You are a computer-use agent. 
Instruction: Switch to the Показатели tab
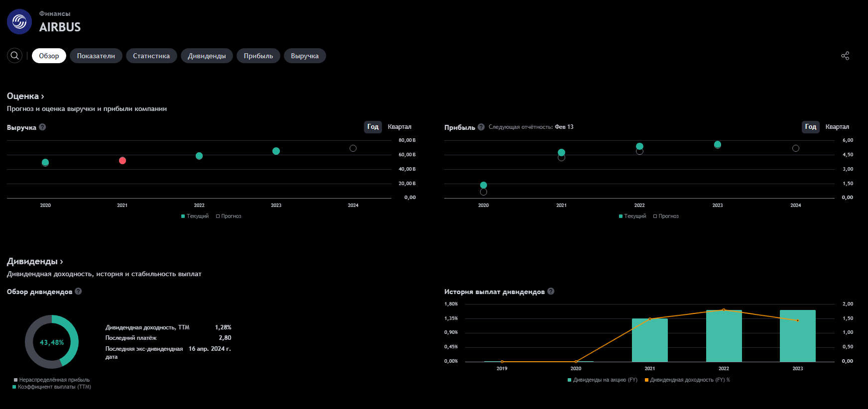[x=96, y=56]
